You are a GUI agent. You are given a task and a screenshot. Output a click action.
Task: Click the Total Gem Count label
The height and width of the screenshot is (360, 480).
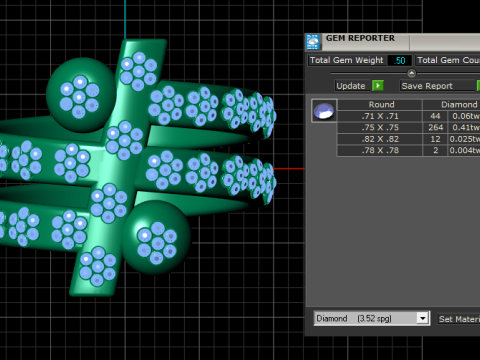[448, 60]
